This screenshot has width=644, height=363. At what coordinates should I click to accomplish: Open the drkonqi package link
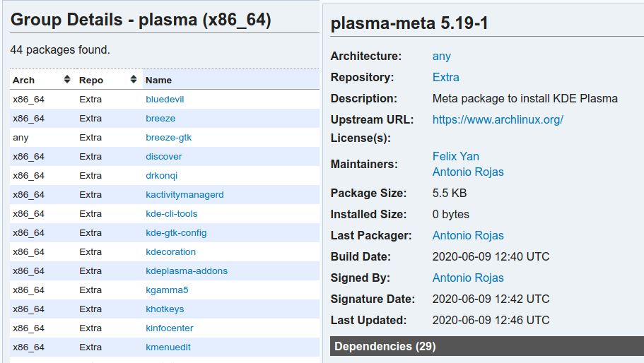[x=162, y=176]
